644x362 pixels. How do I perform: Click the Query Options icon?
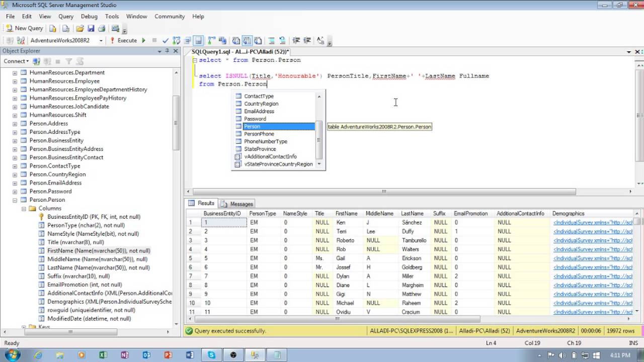[x=188, y=41]
